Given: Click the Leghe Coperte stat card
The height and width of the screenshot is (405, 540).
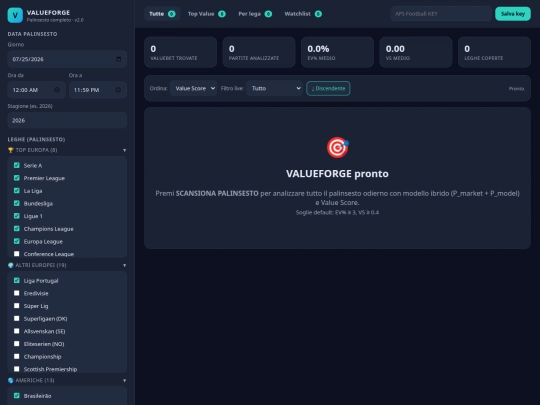Looking at the screenshot, I should 495,52.
